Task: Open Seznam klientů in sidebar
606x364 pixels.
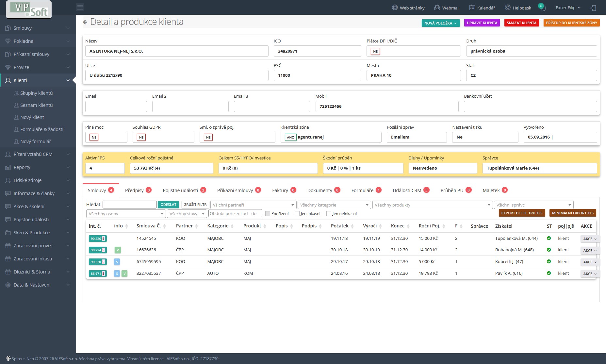Action: tap(36, 105)
